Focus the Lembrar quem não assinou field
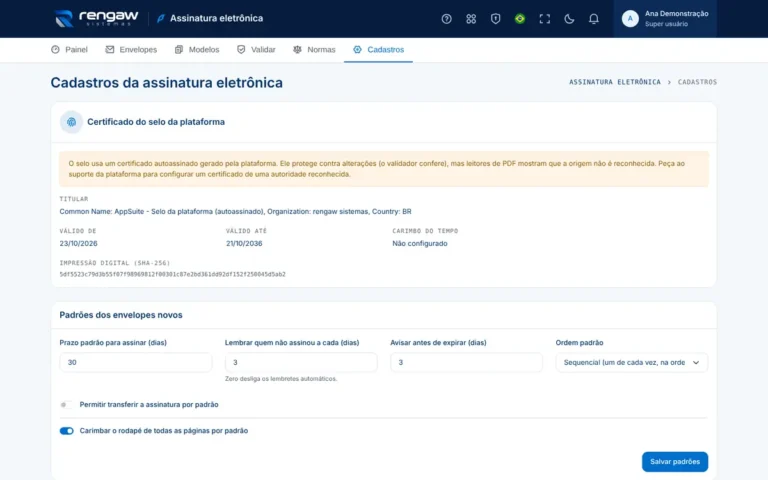Image resolution: width=768 pixels, height=480 pixels. click(x=301, y=362)
